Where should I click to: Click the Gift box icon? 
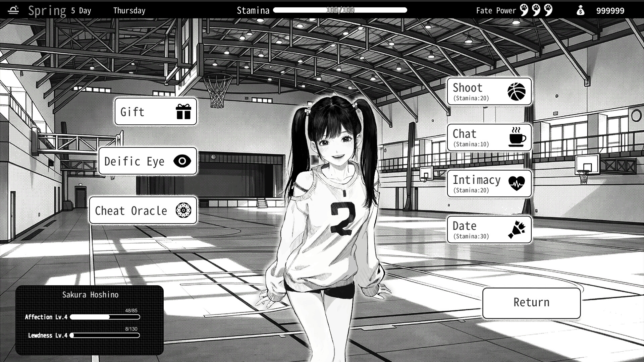coord(183,112)
